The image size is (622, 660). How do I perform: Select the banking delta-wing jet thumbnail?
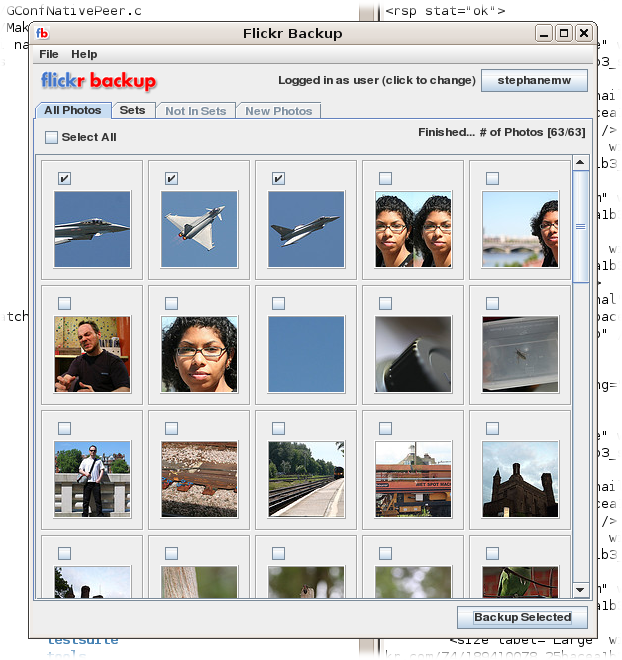pyautogui.click(x=199, y=229)
